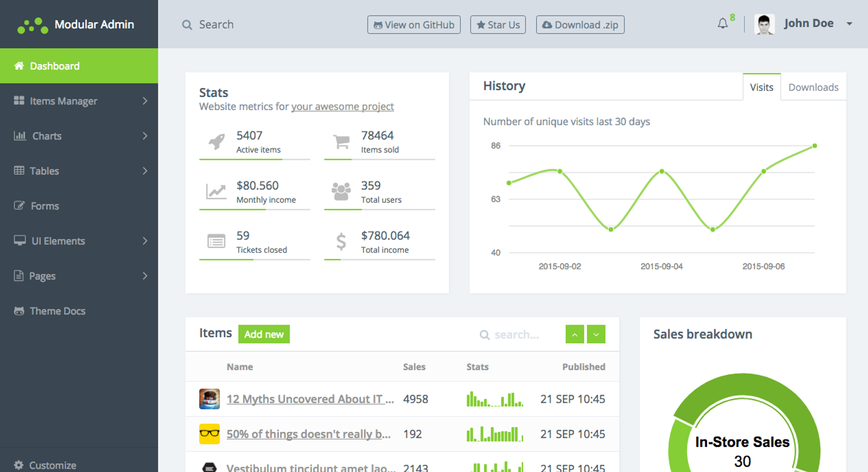The height and width of the screenshot is (472, 868).
Task: Expand the UI Elements submenu chevron
Action: pos(145,241)
